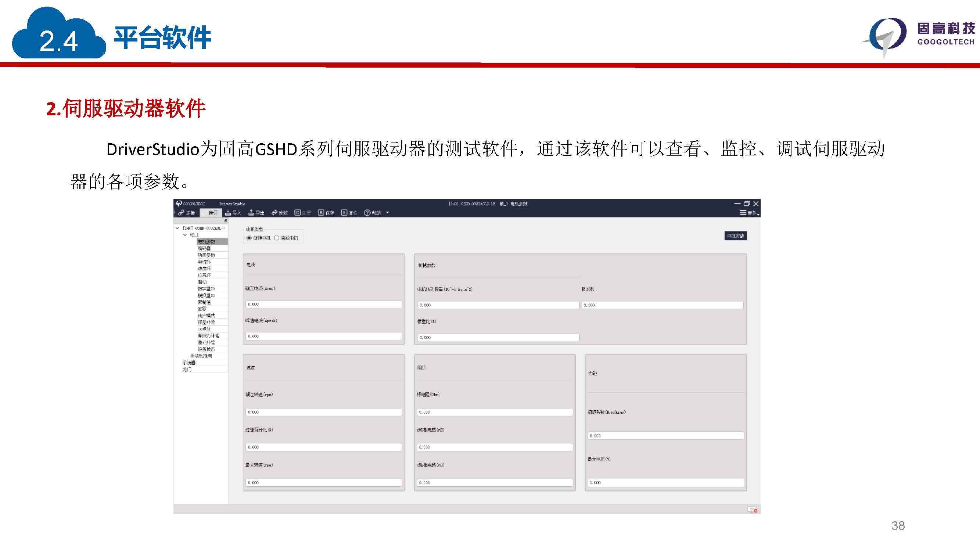Select the 旋转电机 radio button

[249, 238]
